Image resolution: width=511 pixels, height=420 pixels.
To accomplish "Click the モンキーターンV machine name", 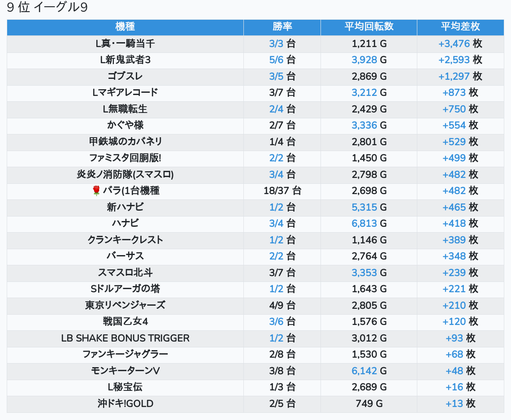I will tap(125, 371).
